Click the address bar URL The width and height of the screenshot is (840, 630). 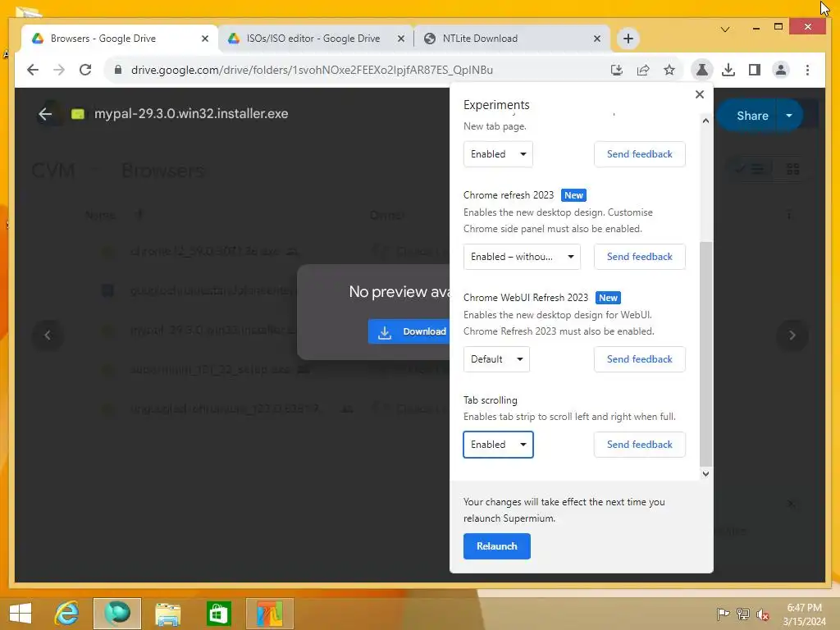pos(312,70)
